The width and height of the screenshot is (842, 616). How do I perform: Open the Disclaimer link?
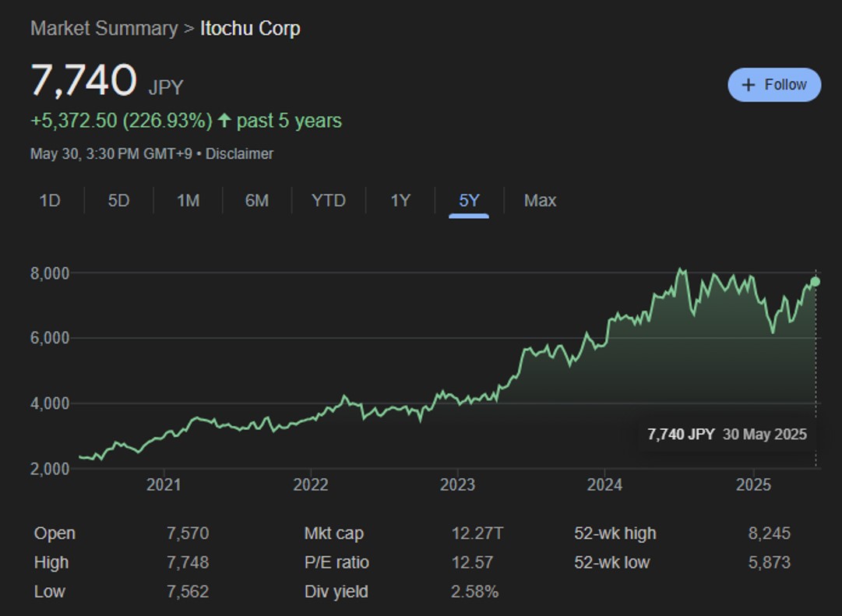239,154
